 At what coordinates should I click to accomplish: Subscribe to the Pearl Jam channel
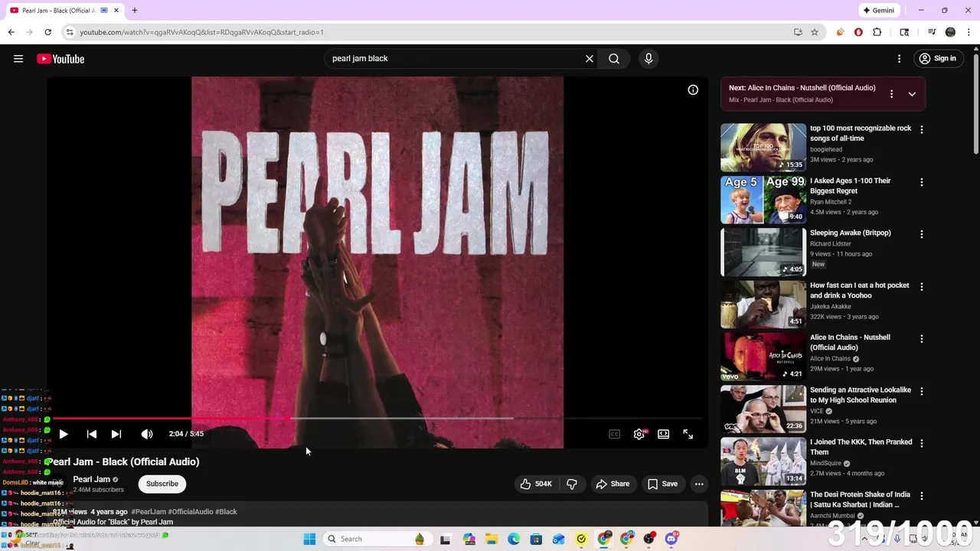click(162, 484)
